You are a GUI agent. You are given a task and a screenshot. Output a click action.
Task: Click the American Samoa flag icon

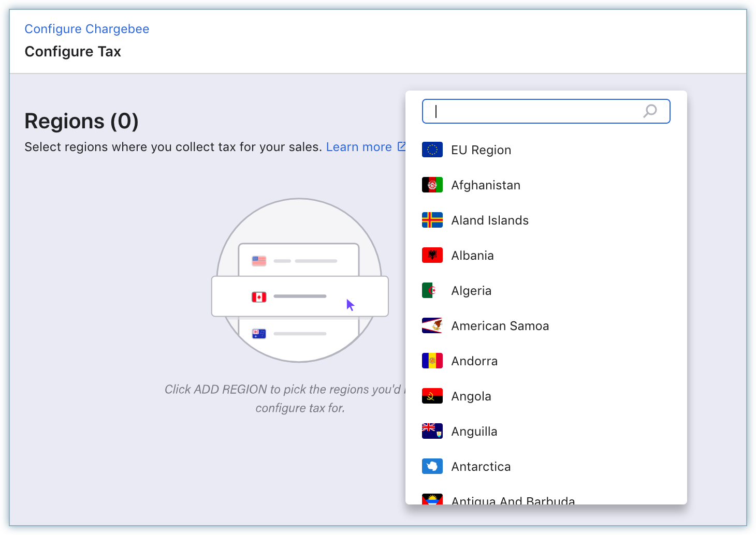point(432,325)
